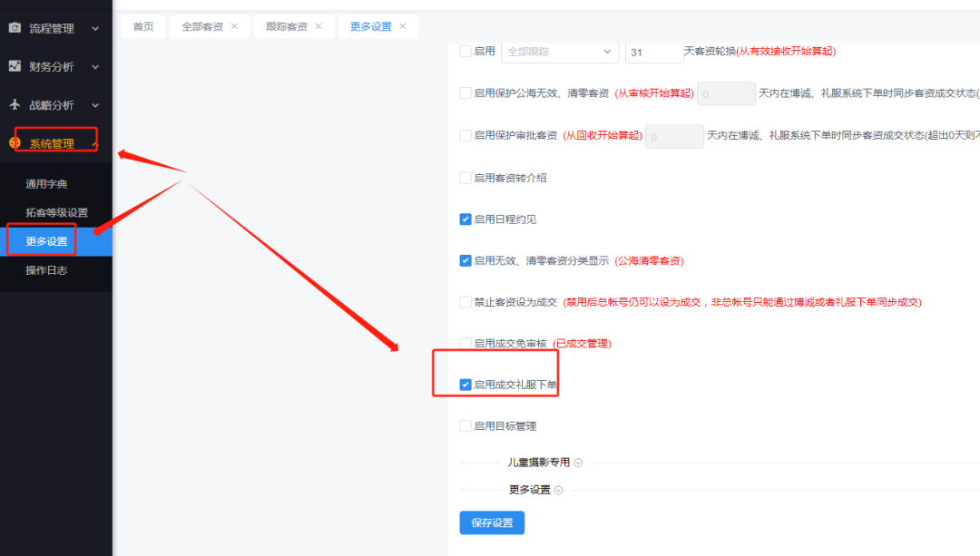
Task: Disable the 启用日程约见 checkbox
Action: click(465, 219)
